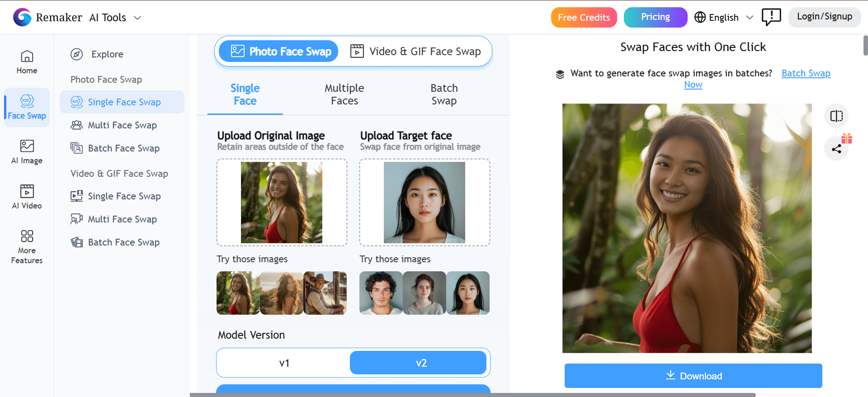Click the uploaded original image box
Screen dimensions: 868x397
(282, 202)
